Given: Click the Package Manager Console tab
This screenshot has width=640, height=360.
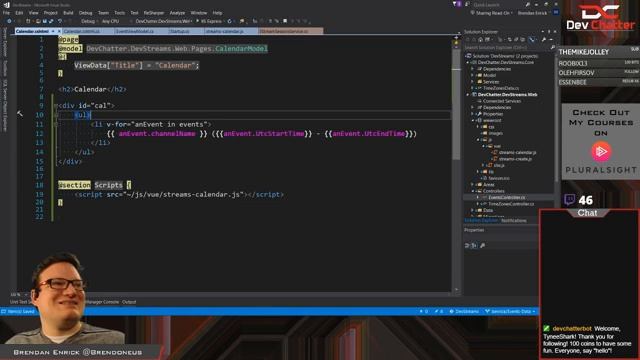Looking at the screenshot, I should point(102,302).
